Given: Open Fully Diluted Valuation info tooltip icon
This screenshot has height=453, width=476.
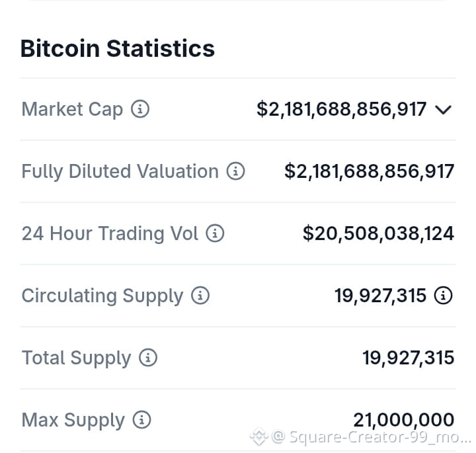Looking at the screenshot, I should point(235,171).
